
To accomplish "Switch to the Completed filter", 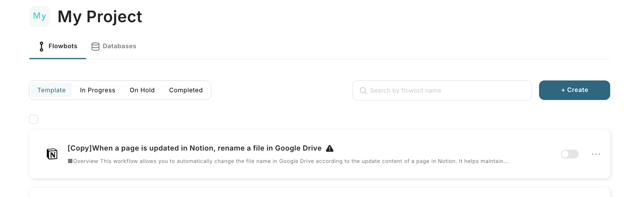I will [186, 90].
